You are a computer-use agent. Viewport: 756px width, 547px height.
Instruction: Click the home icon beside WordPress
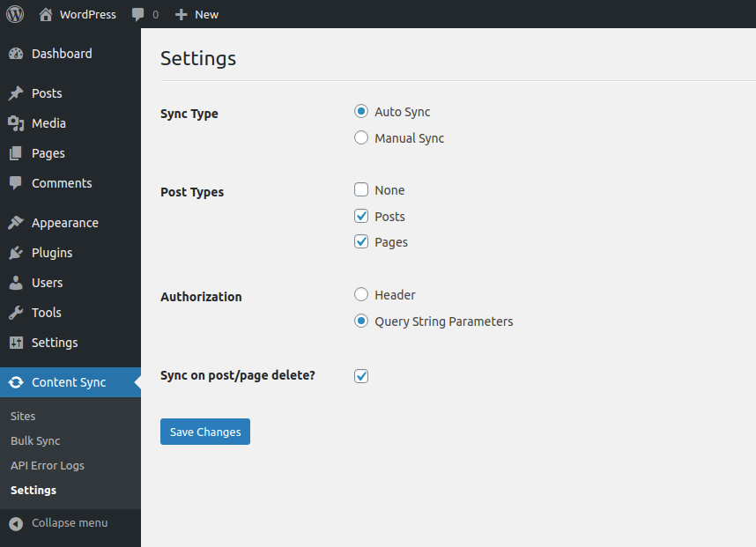click(x=46, y=14)
